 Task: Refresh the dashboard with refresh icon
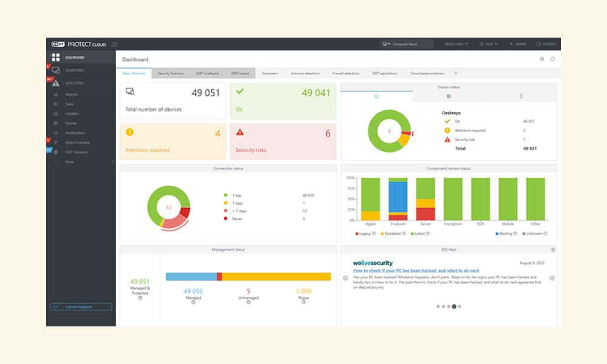[x=553, y=59]
